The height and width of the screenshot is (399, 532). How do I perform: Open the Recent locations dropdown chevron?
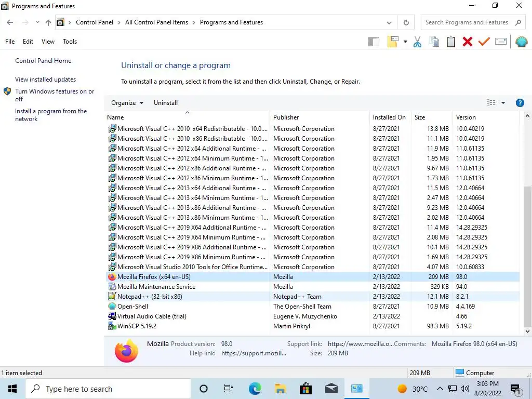(x=37, y=22)
